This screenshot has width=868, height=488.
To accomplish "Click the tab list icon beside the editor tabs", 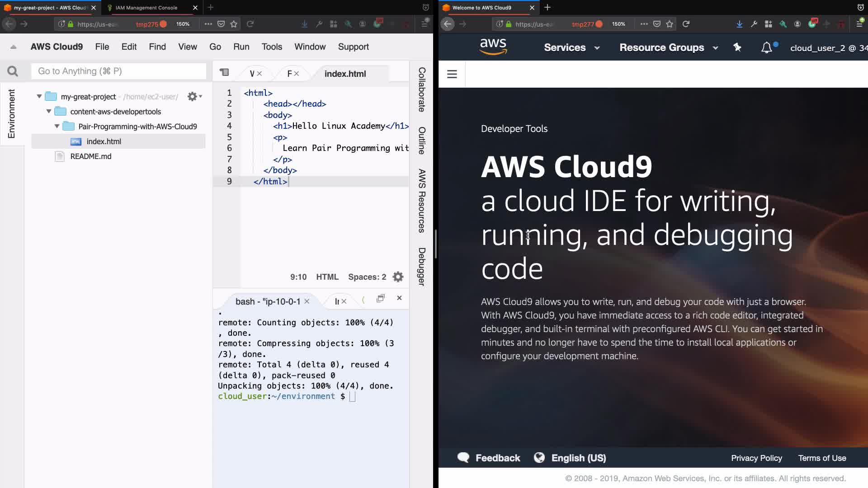I will (224, 72).
